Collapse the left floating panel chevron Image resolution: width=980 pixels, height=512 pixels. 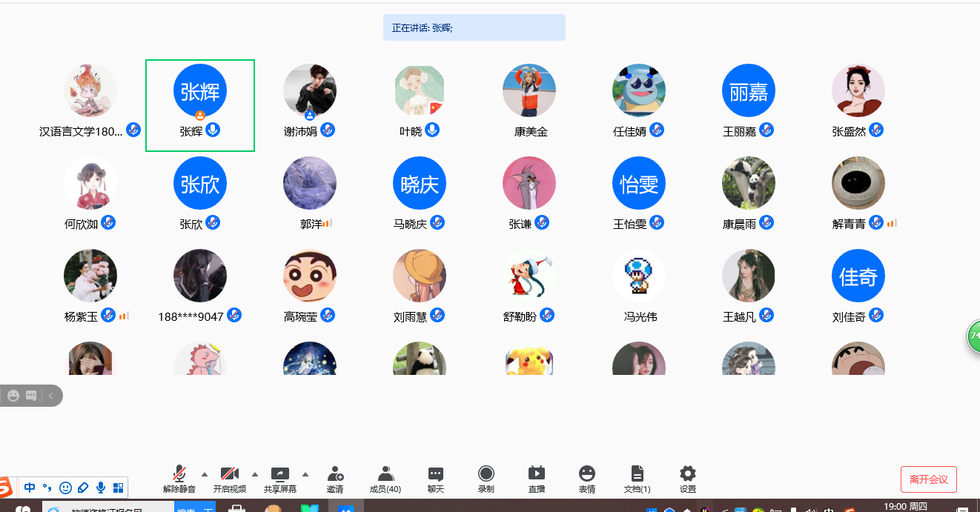pyautogui.click(x=50, y=396)
